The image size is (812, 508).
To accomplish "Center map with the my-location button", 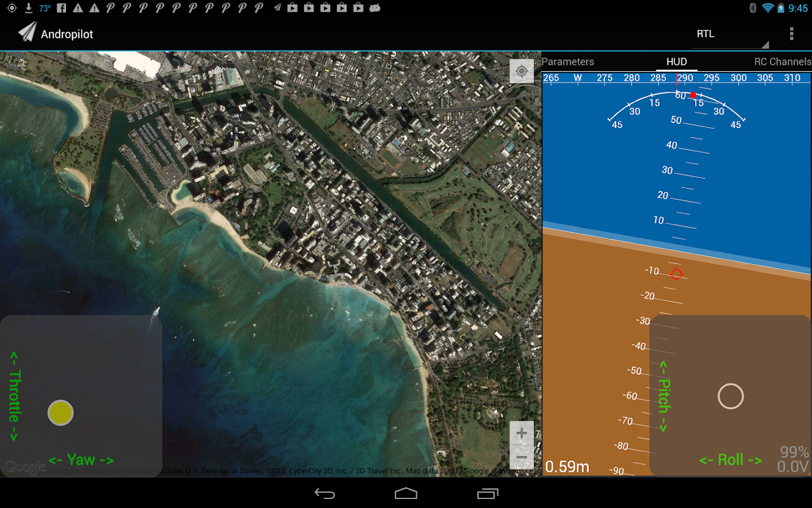I will click(522, 71).
